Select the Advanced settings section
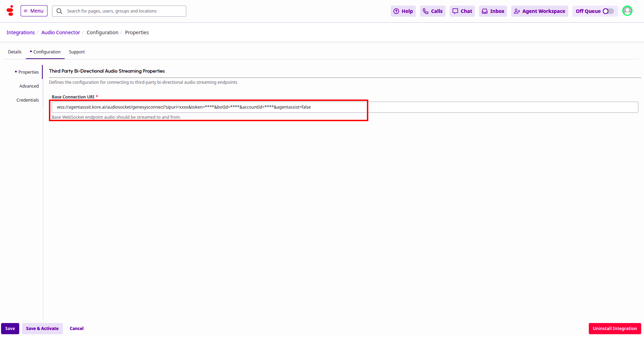This screenshot has width=644, height=337. tap(29, 86)
